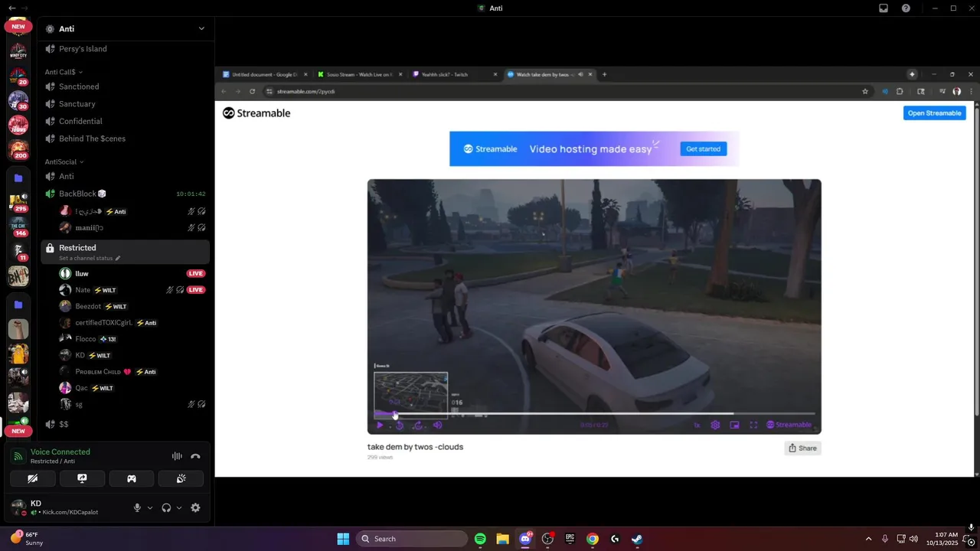Screen dimensions: 980x551
Task: Collapse the AntiSocial category
Action: point(64,161)
